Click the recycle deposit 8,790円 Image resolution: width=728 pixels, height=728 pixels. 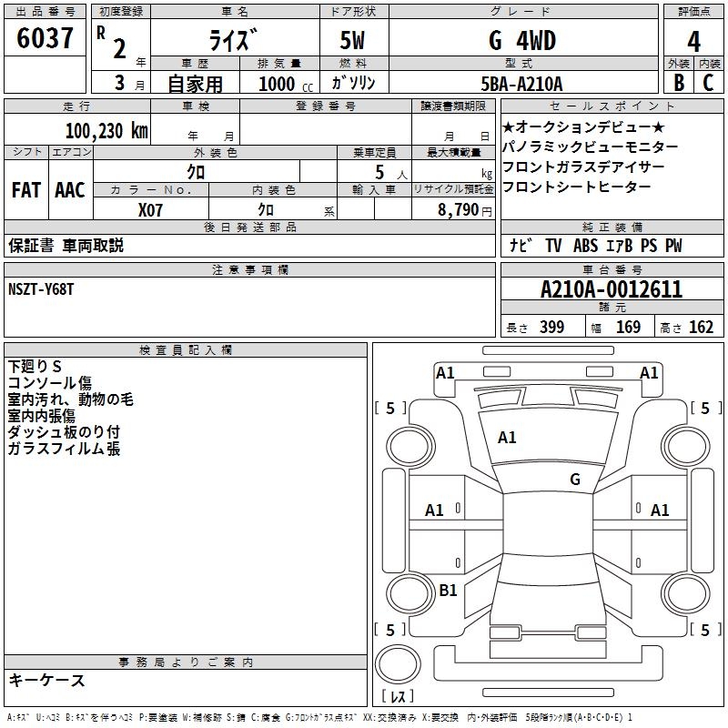465,210
